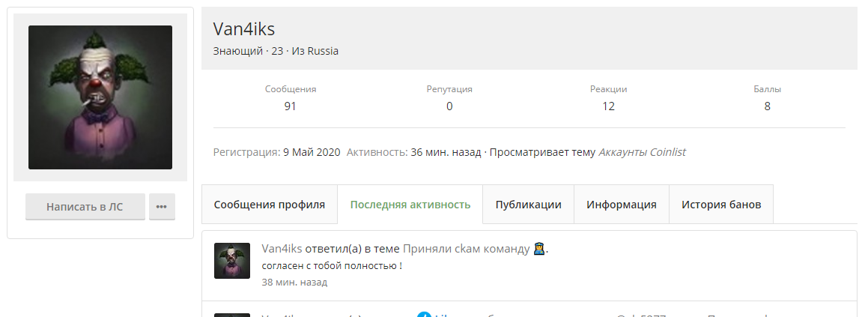This screenshot has width=868, height=317.
Task: Switch to Сообщения профиля tab
Action: (x=270, y=205)
